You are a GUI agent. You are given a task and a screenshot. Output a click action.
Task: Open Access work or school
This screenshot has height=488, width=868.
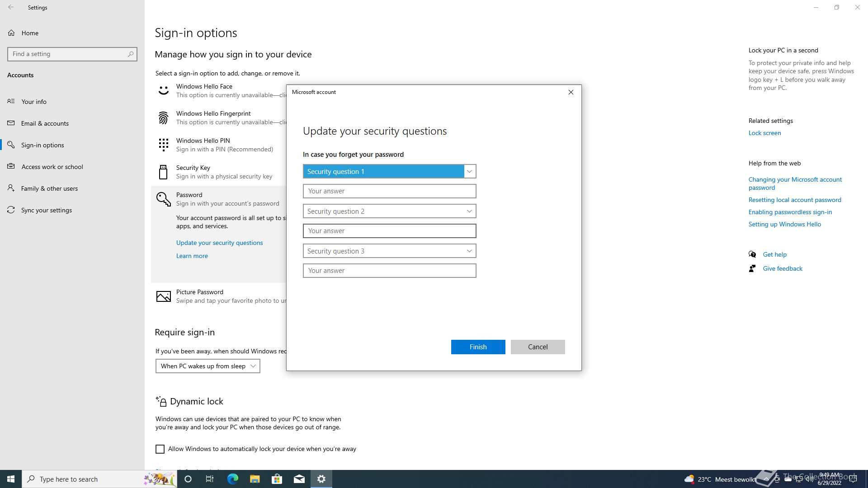[72, 167]
